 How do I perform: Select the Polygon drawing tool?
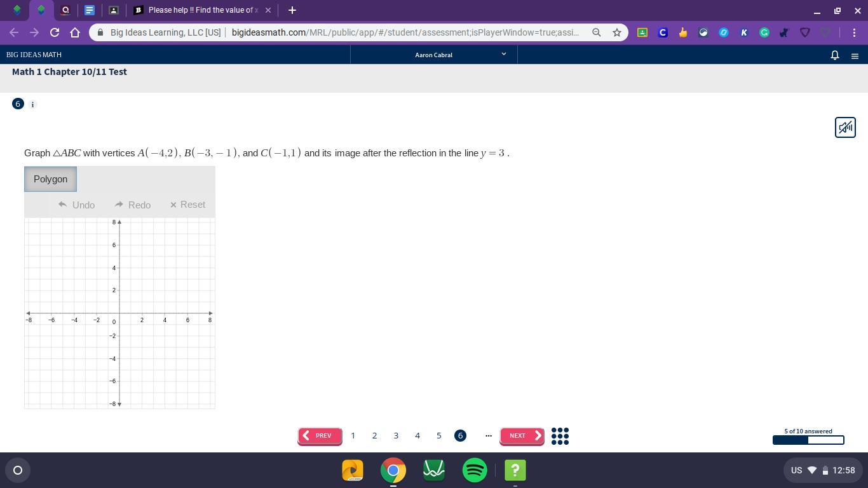coord(51,179)
